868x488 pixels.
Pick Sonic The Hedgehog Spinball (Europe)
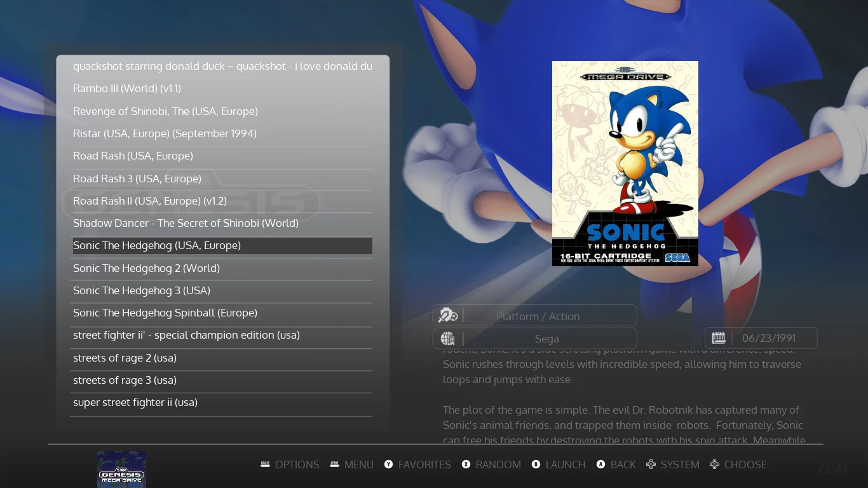tap(165, 313)
